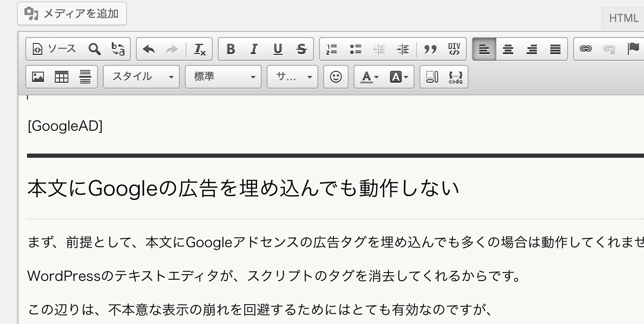
Task: Create a DIV container
Action: pyautogui.click(x=454, y=49)
